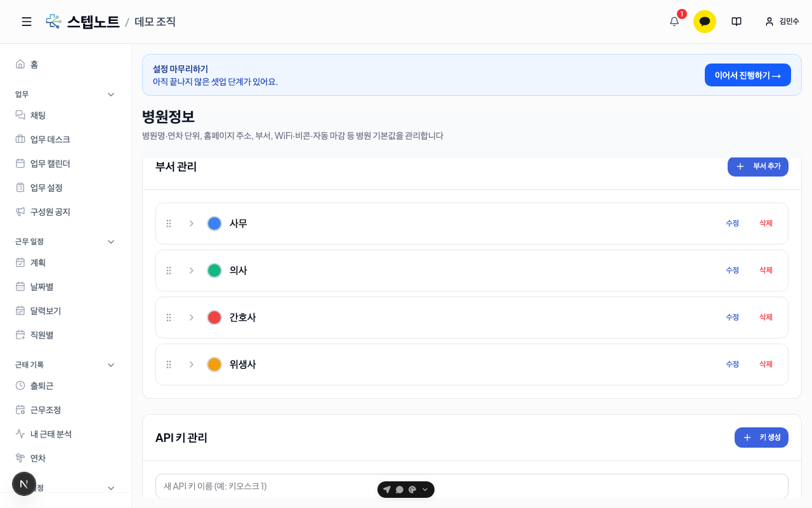Click the 키 생성 button
This screenshot has height=508, width=812.
click(761, 438)
